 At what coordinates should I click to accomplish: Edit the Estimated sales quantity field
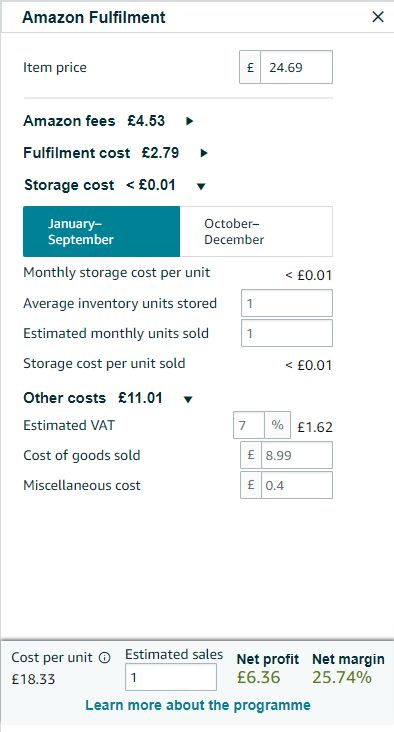[171, 677]
